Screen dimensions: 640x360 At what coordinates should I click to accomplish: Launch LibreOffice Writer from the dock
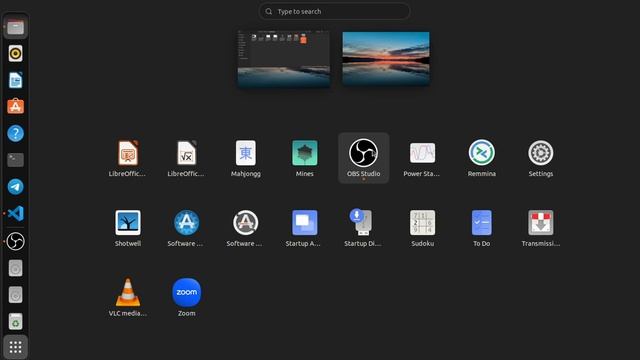(x=16, y=80)
